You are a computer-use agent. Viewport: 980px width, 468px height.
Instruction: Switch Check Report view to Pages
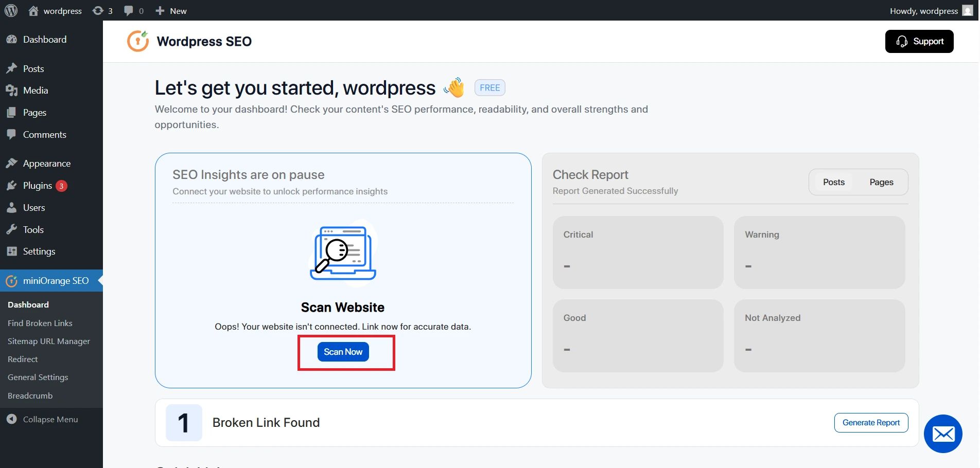881,182
